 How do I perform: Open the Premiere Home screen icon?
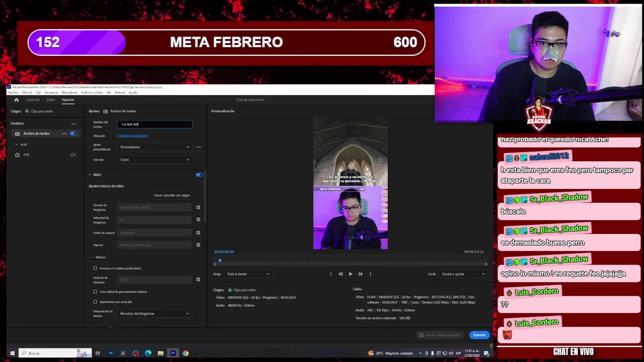(16, 100)
